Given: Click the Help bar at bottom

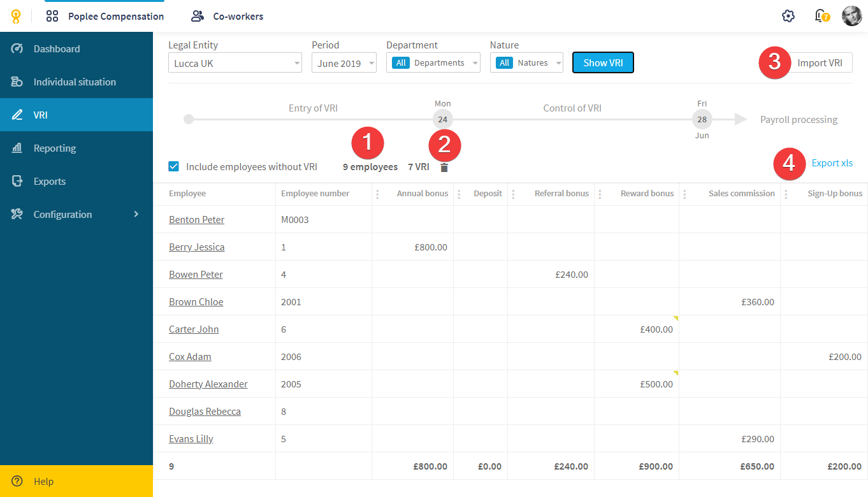Looking at the screenshot, I should (76, 481).
